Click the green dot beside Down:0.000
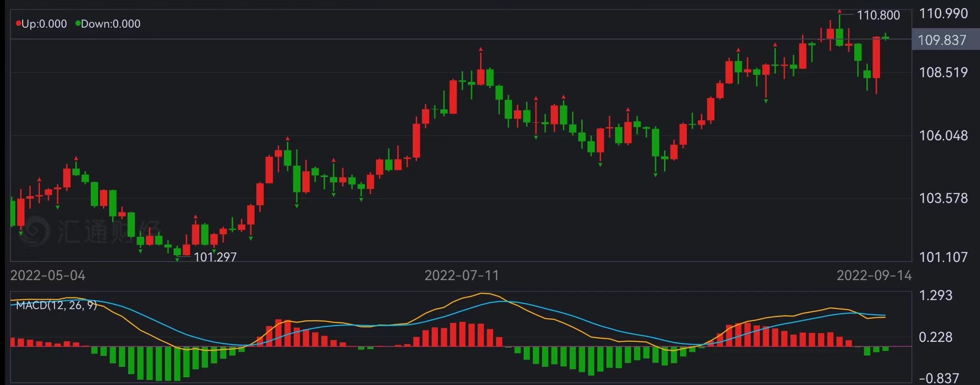This screenshot has width=980, height=385. (x=78, y=24)
